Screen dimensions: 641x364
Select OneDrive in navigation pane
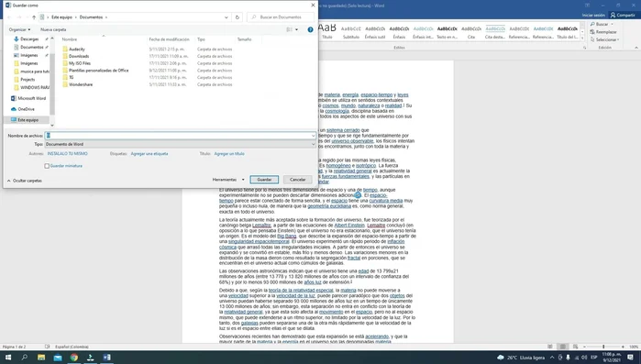coord(26,109)
